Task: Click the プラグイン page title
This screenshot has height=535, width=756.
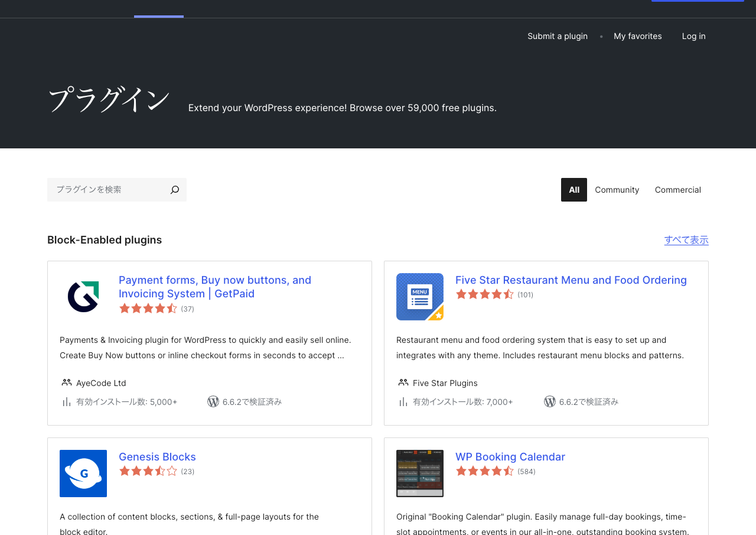Action: (x=109, y=99)
